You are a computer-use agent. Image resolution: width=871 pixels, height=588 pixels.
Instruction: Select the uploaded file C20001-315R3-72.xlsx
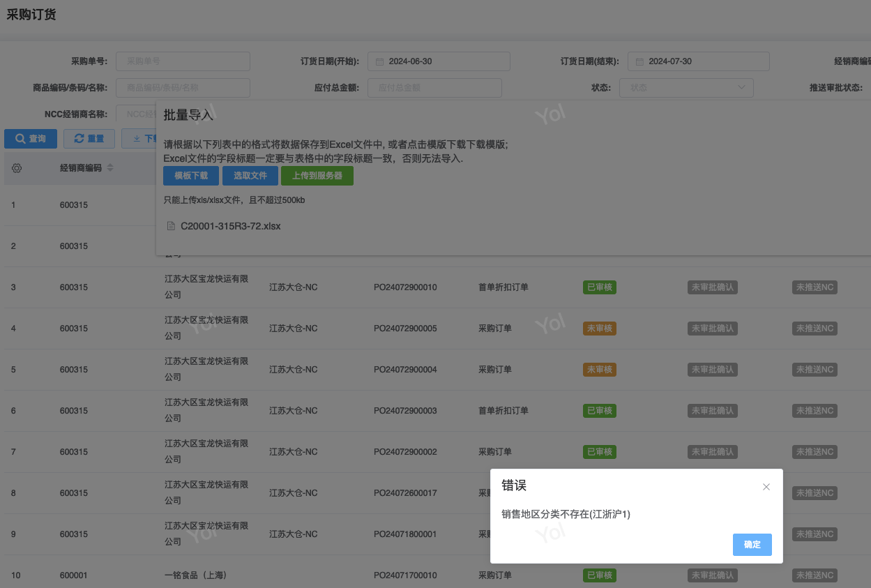(x=230, y=226)
